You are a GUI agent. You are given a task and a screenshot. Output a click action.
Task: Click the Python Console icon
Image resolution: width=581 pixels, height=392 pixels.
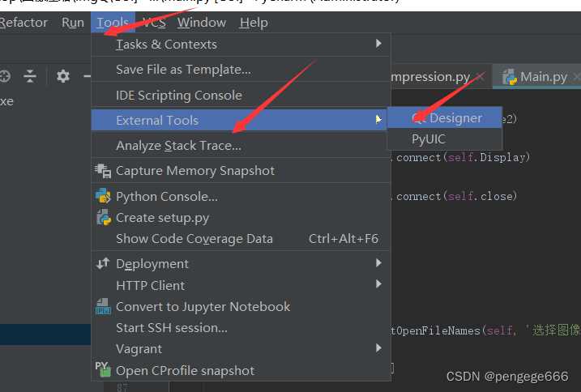coord(103,196)
